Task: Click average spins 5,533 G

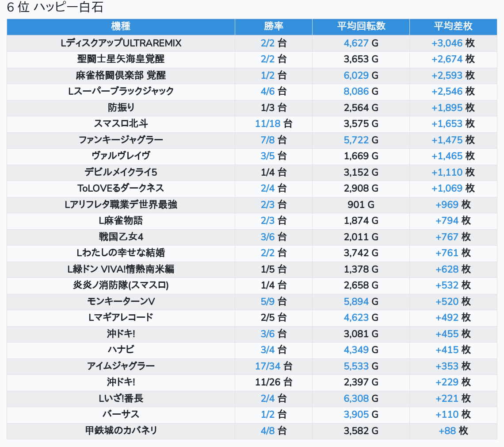Action: (x=361, y=366)
